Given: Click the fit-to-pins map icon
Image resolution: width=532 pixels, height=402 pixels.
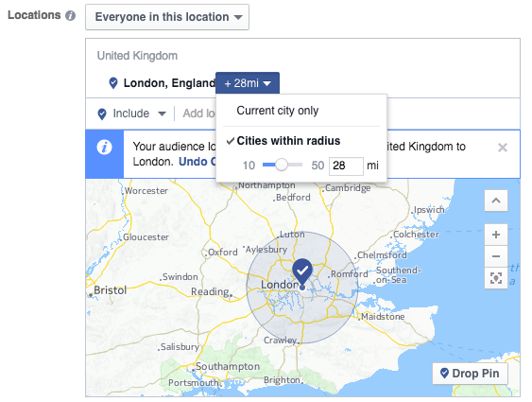Looking at the screenshot, I should tap(496, 278).
